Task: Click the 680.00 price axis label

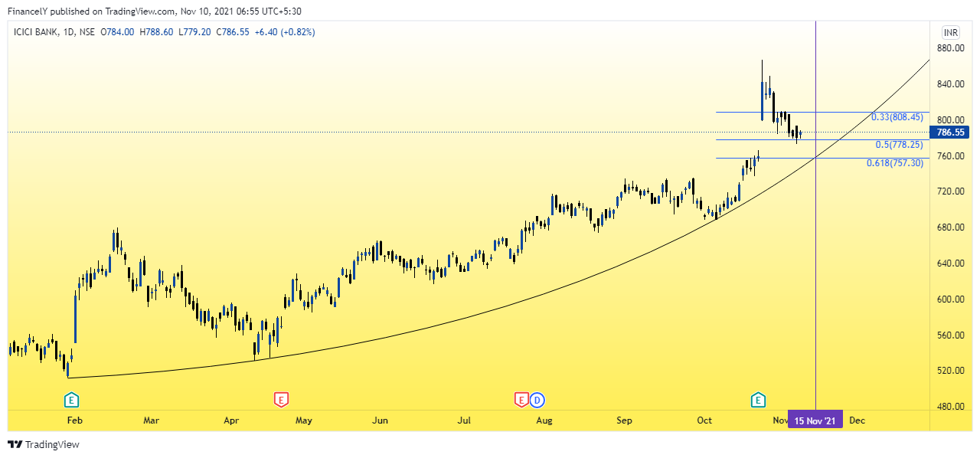Action: [949, 227]
